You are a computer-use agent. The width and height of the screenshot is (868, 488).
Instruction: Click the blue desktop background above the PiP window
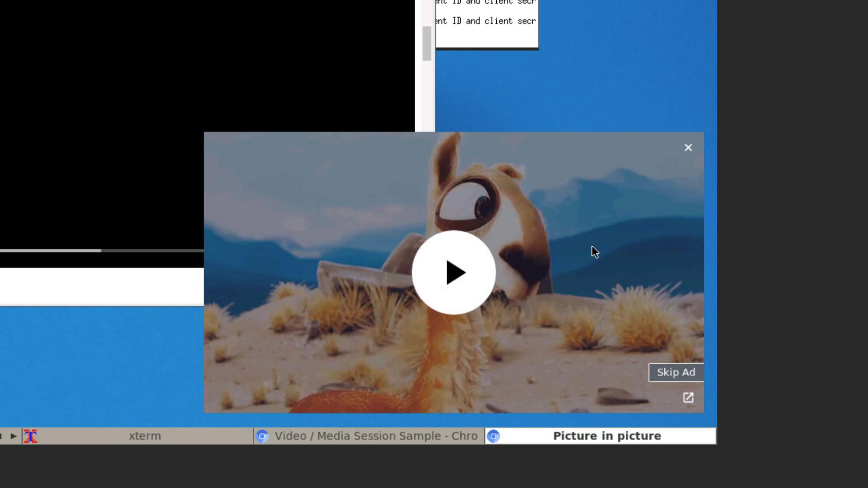[608, 87]
